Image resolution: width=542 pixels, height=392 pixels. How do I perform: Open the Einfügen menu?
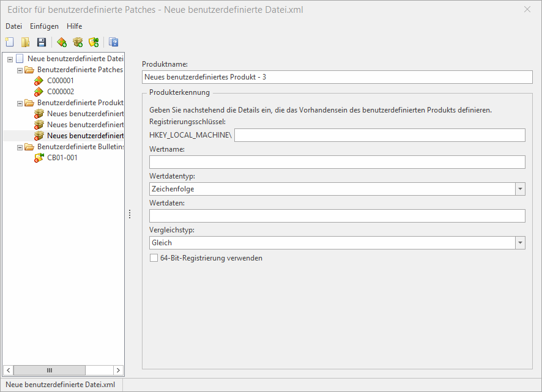[x=44, y=26]
